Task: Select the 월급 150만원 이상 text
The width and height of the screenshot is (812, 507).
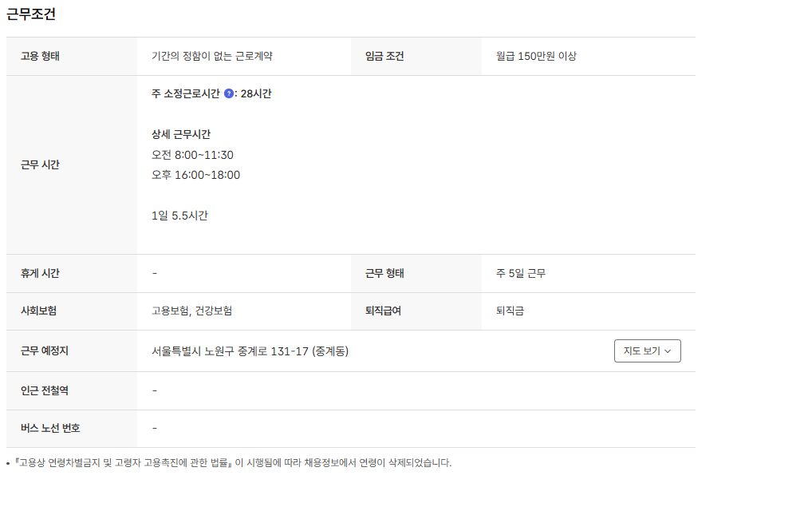Action: (x=536, y=56)
